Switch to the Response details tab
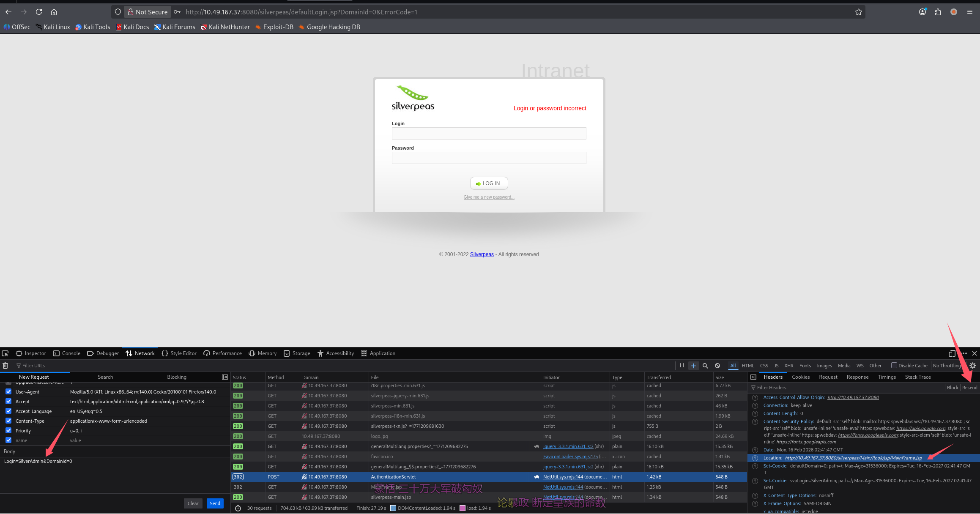The width and height of the screenshot is (980, 514). [857, 377]
